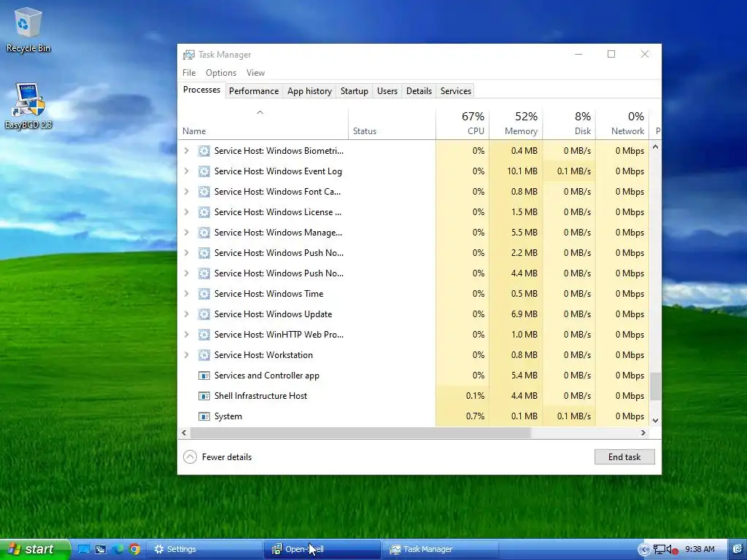
Task: Click Show Desktop quick launch icon
Action: click(x=84, y=550)
